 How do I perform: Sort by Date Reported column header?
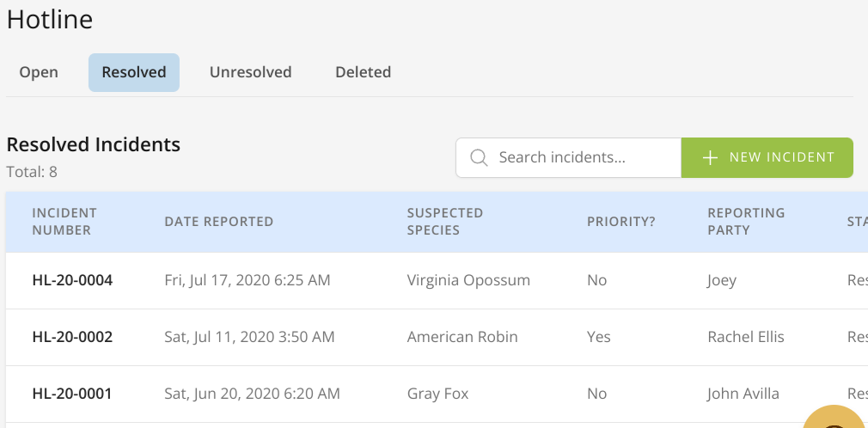(x=218, y=222)
